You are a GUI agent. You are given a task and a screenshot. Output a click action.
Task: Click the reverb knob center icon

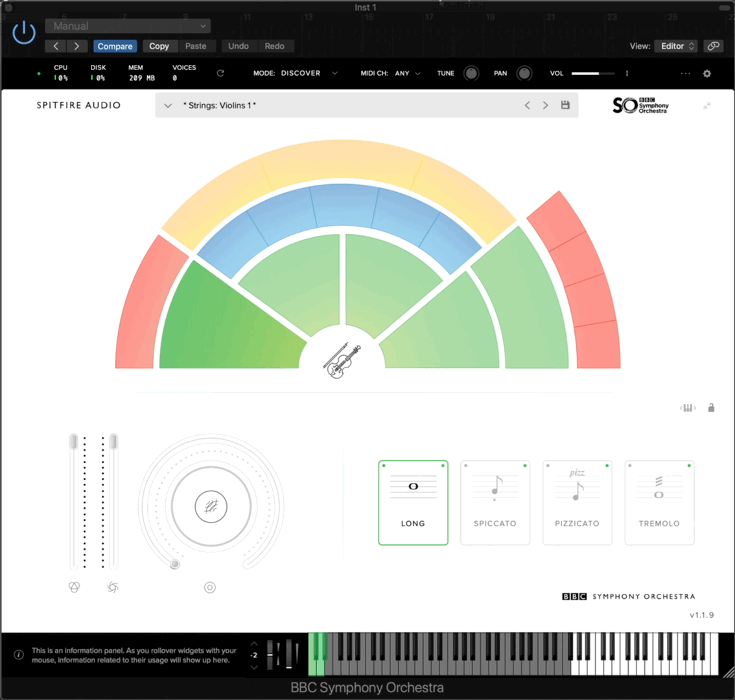pos(211,506)
